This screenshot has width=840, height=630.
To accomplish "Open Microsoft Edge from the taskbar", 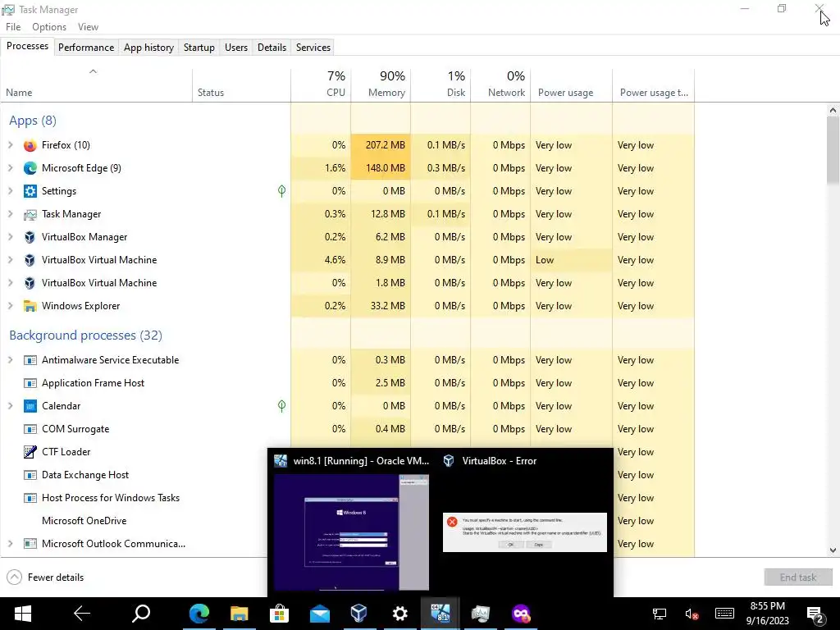I will click(199, 614).
